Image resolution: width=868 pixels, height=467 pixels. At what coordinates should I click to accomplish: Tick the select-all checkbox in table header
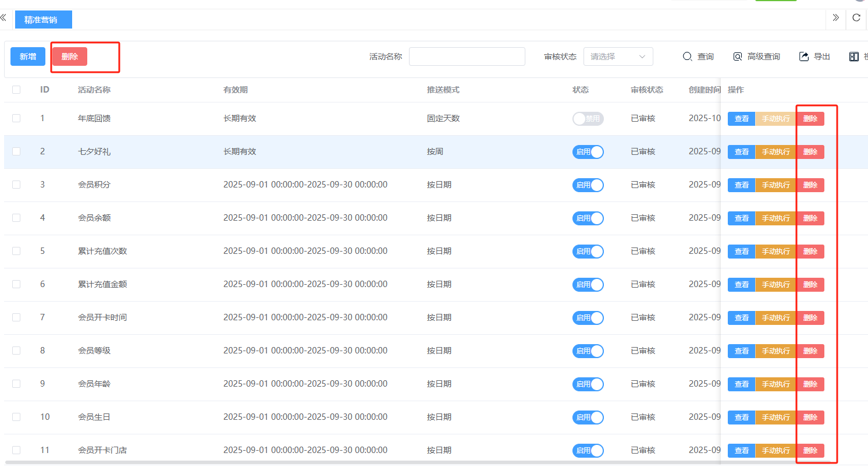[16, 90]
